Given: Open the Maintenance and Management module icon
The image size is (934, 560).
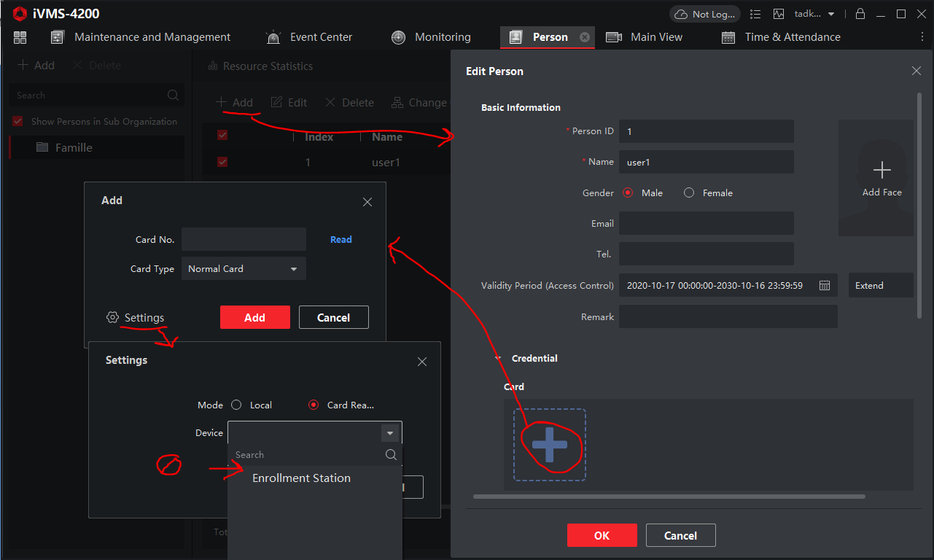Looking at the screenshot, I should tap(58, 36).
